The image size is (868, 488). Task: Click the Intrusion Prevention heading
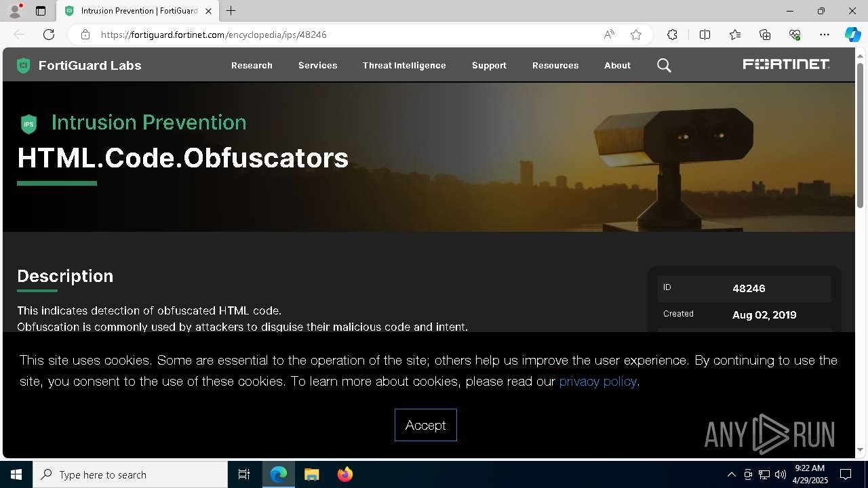[149, 123]
